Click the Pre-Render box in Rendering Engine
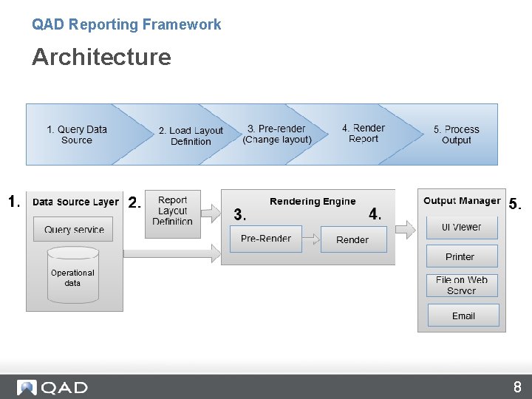Screen dimensions: 532x399 tap(266, 239)
